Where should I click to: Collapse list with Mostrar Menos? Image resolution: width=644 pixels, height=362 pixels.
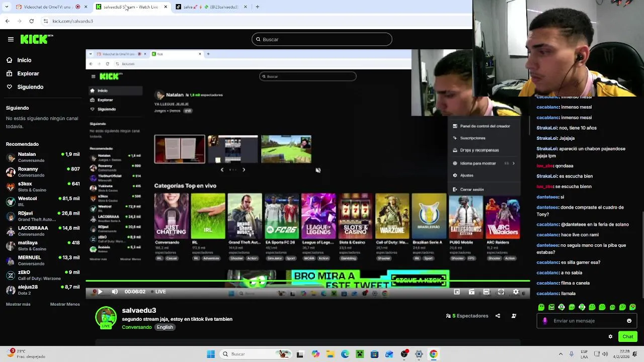pos(65,304)
